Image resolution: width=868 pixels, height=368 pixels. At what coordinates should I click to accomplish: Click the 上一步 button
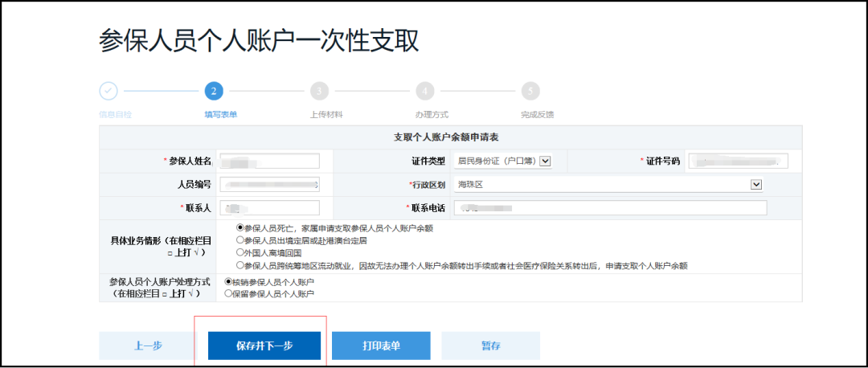click(x=146, y=346)
